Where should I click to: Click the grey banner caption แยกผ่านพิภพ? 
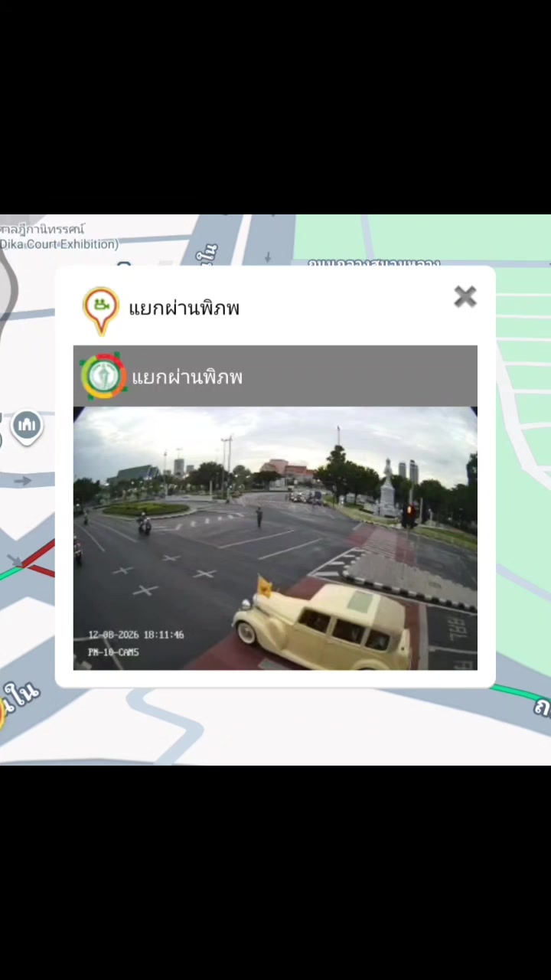pos(187,377)
